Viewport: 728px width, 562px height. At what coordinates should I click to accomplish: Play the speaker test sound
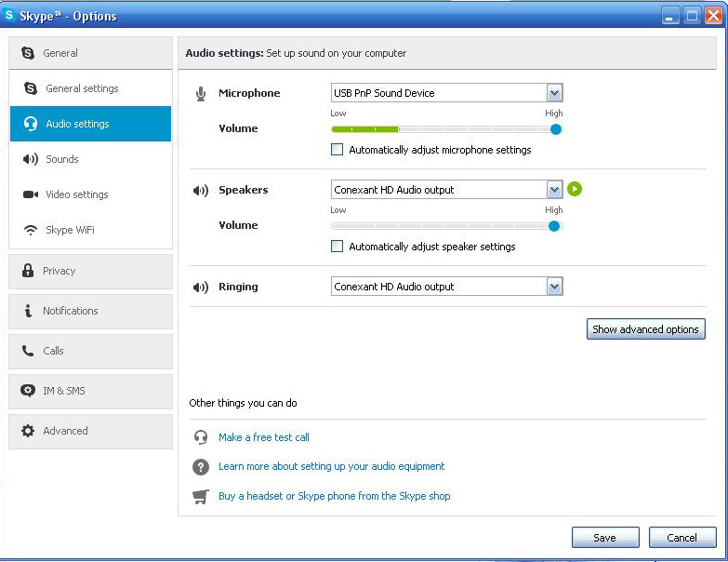[575, 189]
